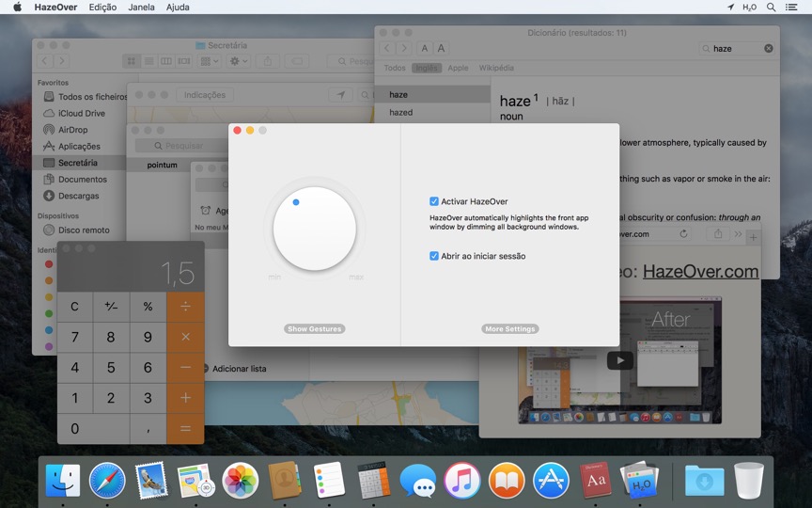Open new tab in Safari window
This screenshot has width=812, height=508.
753,237
